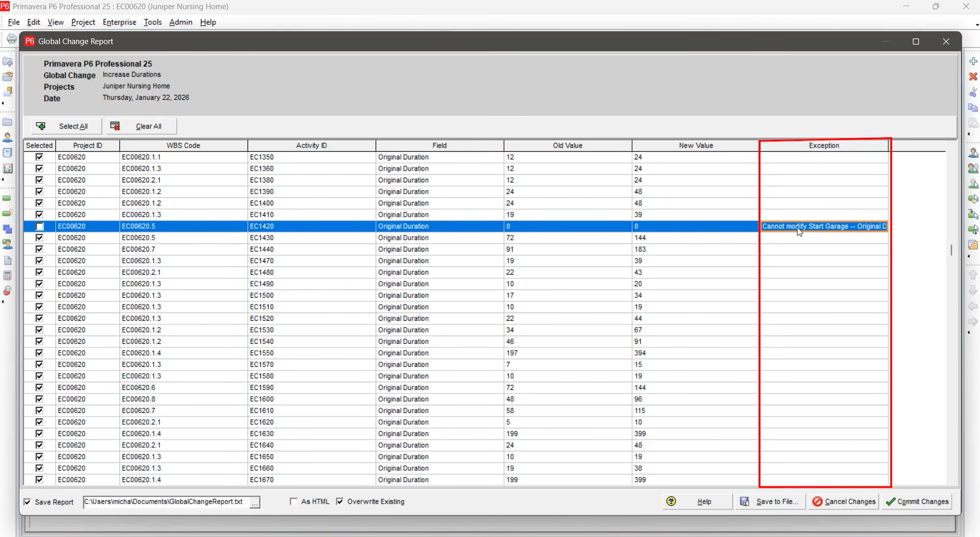The height and width of the screenshot is (537, 980).
Task: Click the calculator icon in left sidebar
Action: 8,276
